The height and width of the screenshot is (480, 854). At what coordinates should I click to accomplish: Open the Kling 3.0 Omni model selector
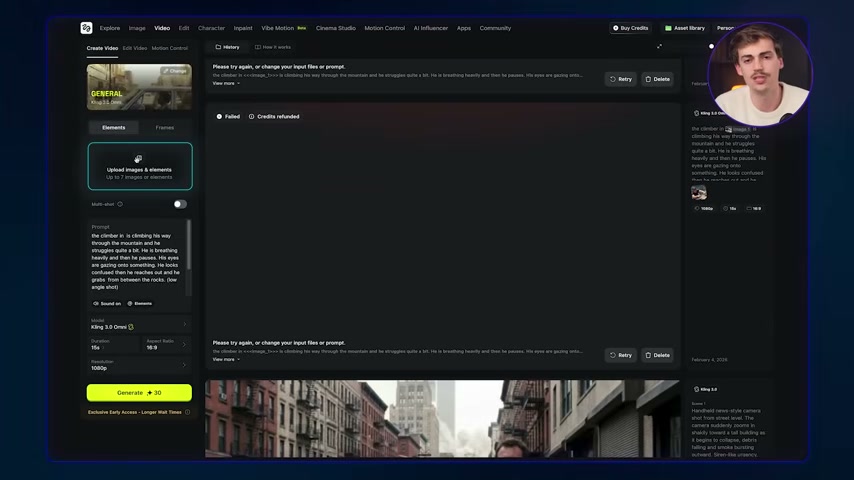click(x=138, y=324)
